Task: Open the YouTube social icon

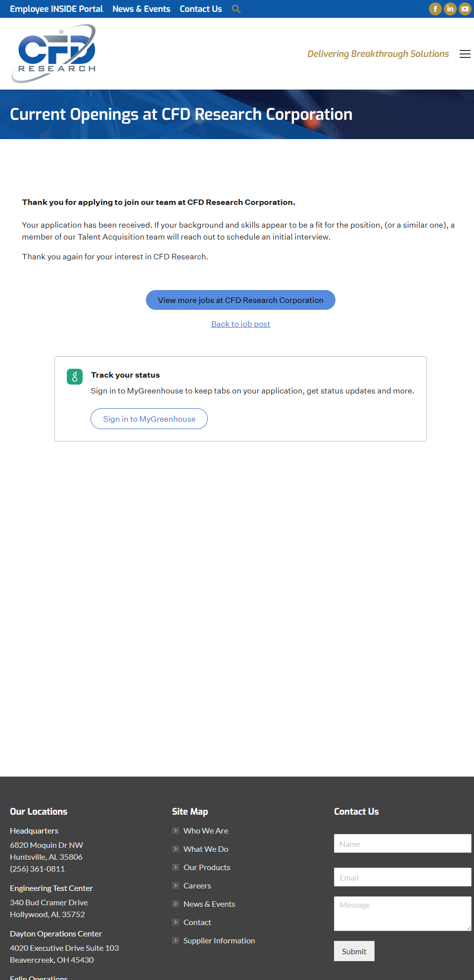Action: coord(465,9)
